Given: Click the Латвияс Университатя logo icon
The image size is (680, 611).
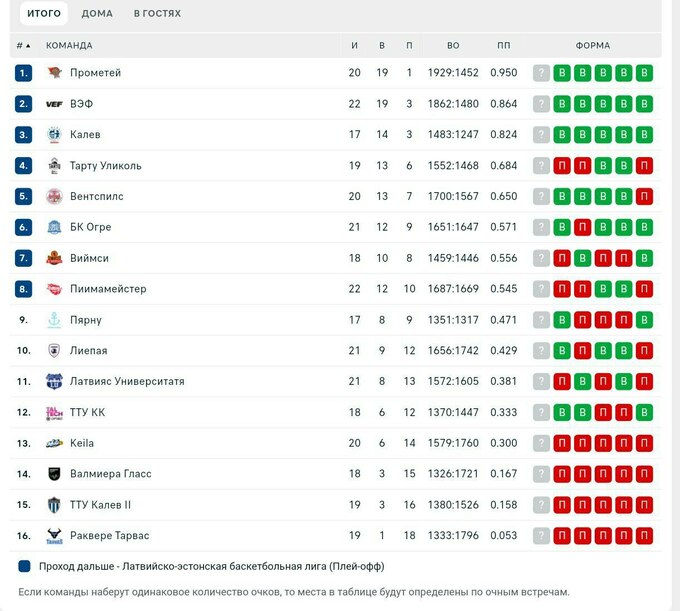Looking at the screenshot, I should pos(54,382).
